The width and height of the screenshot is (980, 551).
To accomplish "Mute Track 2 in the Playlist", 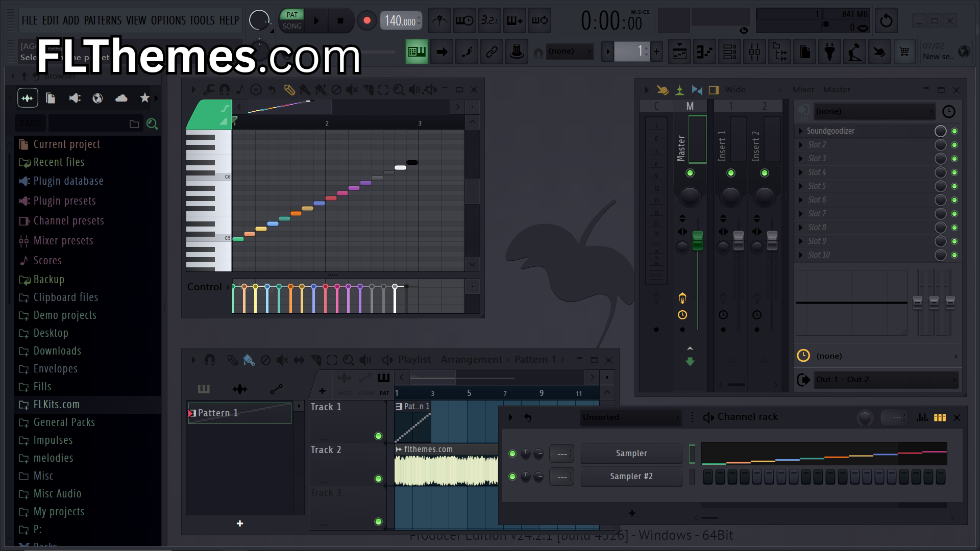I will click(378, 479).
